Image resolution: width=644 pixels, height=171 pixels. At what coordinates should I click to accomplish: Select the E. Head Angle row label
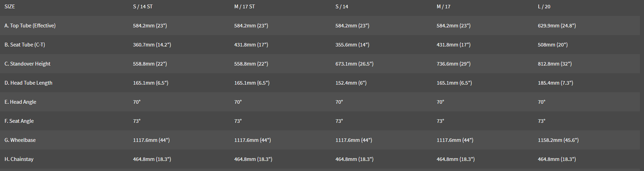click(x=20, y=102)
